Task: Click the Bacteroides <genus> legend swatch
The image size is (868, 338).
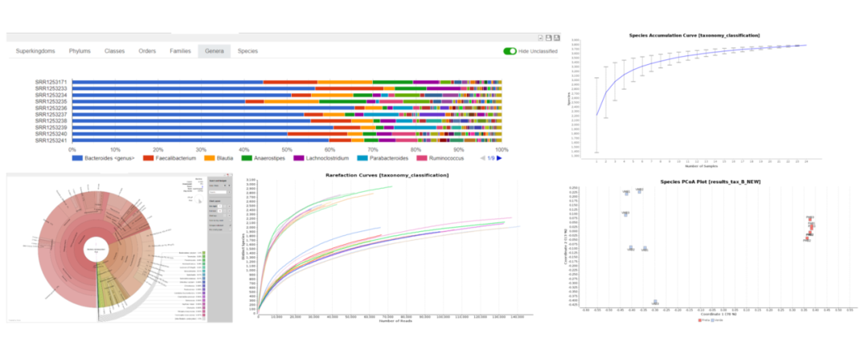Action: click(x=77, y=158)
